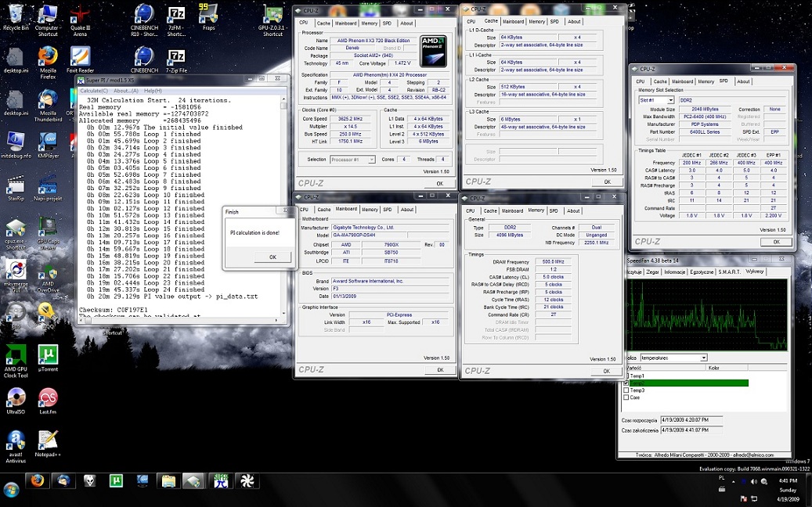Open Notepad++ desktop icon
This screenshot has height=507, width=812.
point(48,444)
